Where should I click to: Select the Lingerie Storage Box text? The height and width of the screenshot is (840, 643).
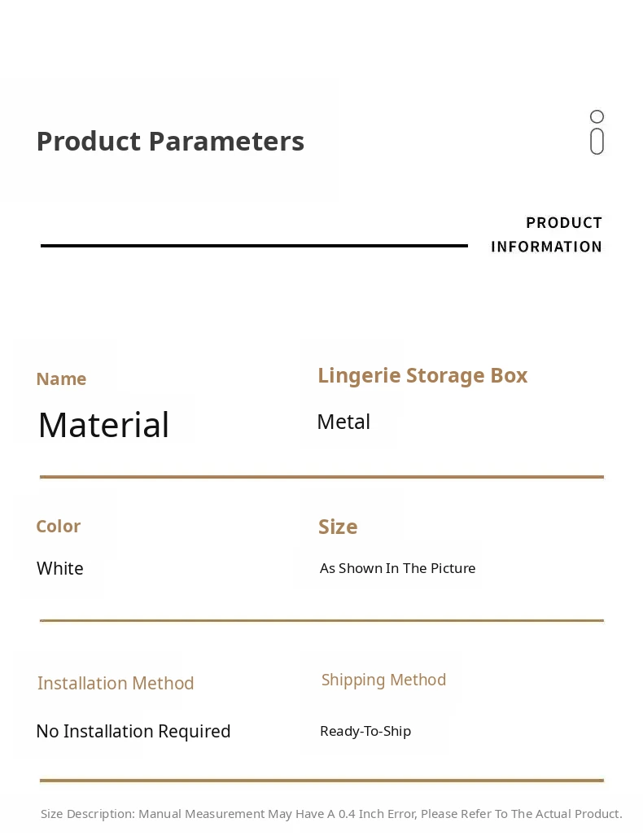(422, 375)
